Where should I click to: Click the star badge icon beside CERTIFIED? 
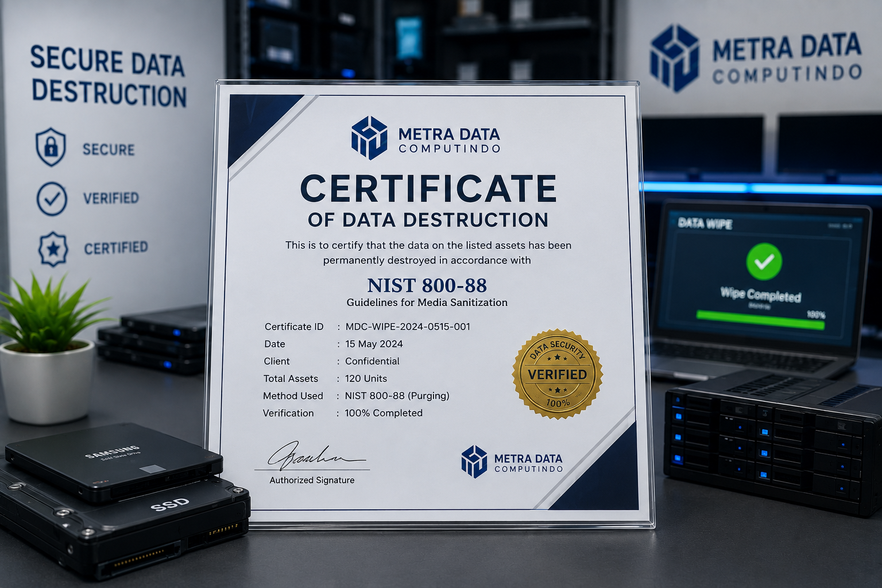click(53, 249)
